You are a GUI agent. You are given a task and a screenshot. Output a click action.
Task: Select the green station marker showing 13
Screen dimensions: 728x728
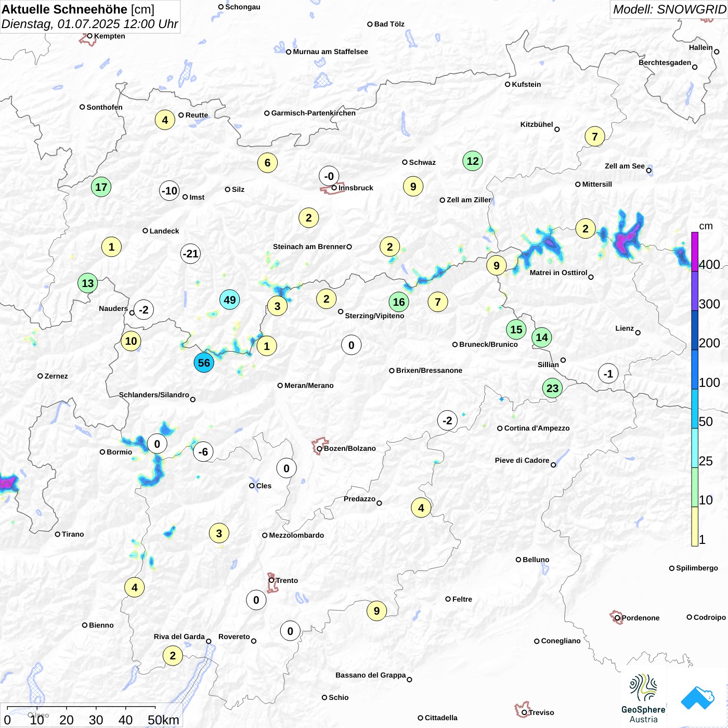88,283
